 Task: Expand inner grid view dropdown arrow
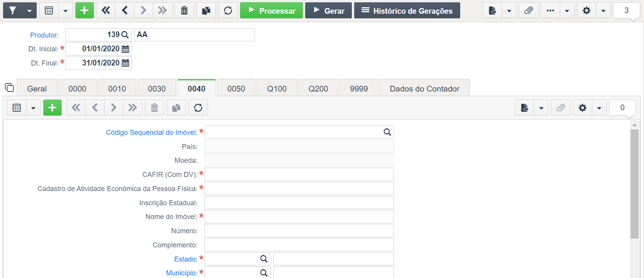pyautogui.click(x=33, y=108)
